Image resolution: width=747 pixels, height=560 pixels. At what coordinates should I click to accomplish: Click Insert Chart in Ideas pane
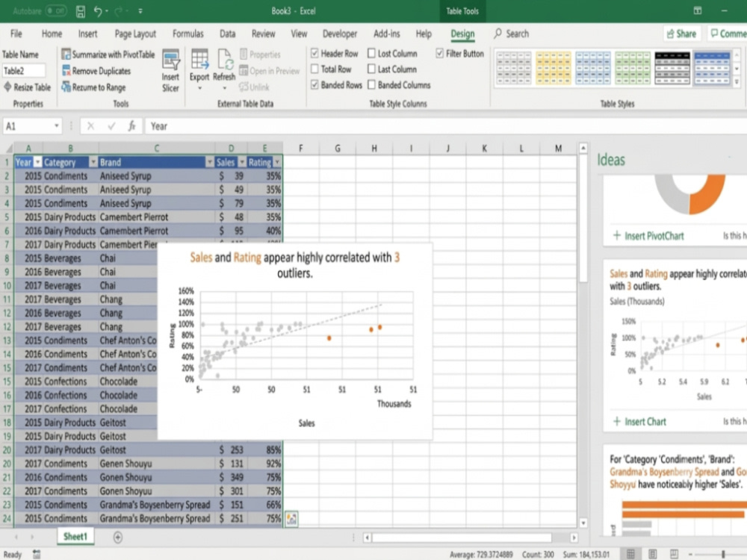[x=639, y=421]
